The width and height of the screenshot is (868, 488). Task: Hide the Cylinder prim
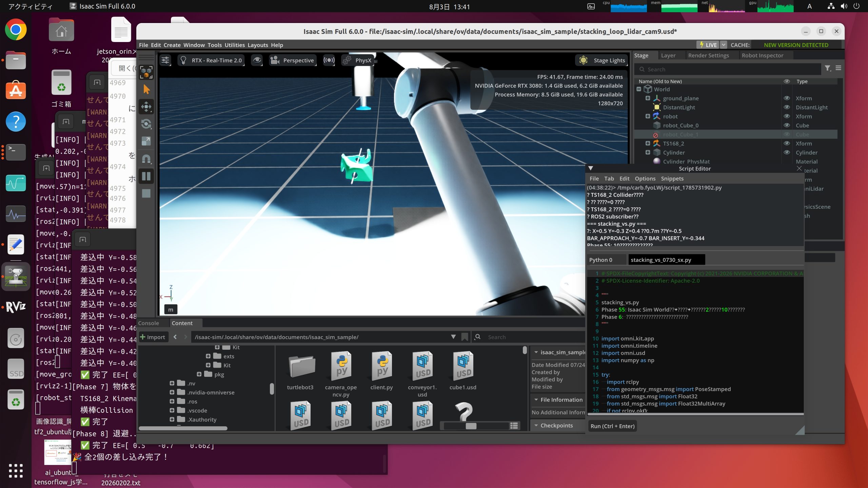point(787,152)
